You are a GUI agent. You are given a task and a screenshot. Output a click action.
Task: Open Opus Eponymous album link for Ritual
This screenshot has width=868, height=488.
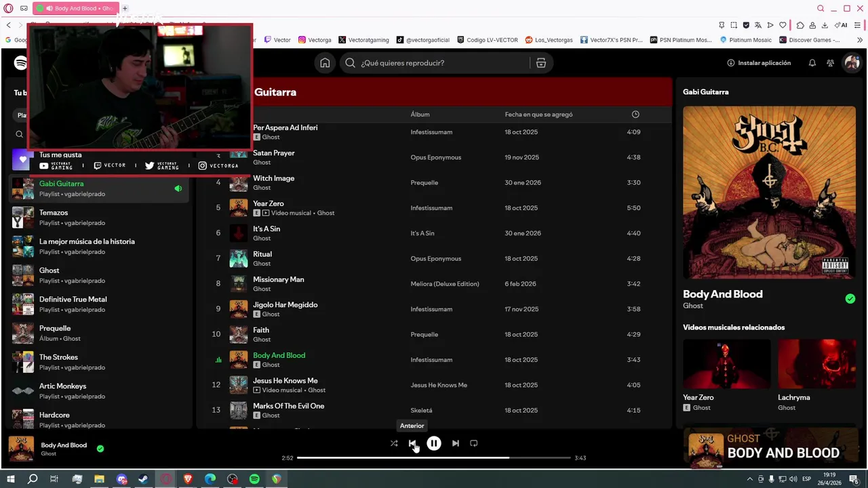[x=435, y=259]
